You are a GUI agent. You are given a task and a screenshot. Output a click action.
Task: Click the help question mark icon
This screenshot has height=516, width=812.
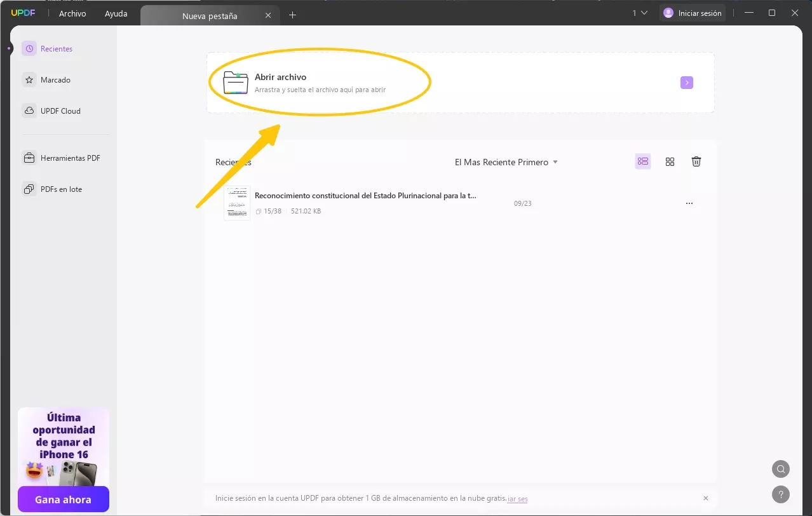click(781, 494)
